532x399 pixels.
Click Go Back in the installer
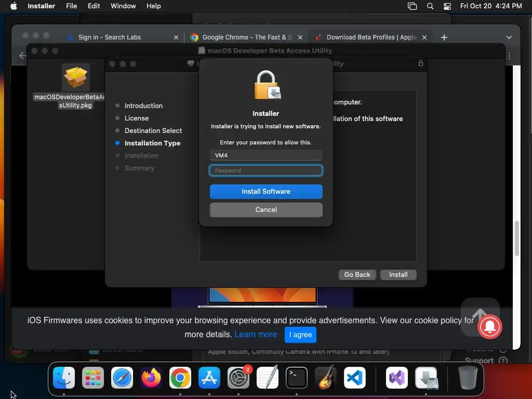(357, 274)
